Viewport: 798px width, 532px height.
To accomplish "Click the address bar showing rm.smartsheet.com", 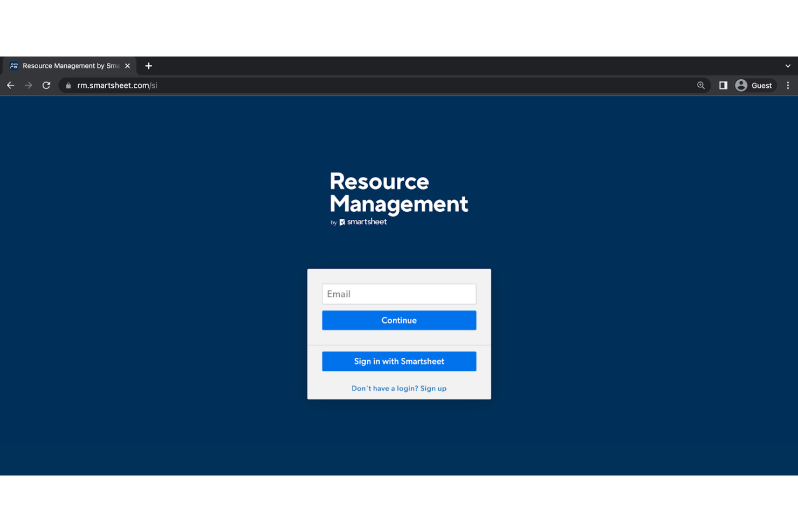I will click(x=116, y=85).
